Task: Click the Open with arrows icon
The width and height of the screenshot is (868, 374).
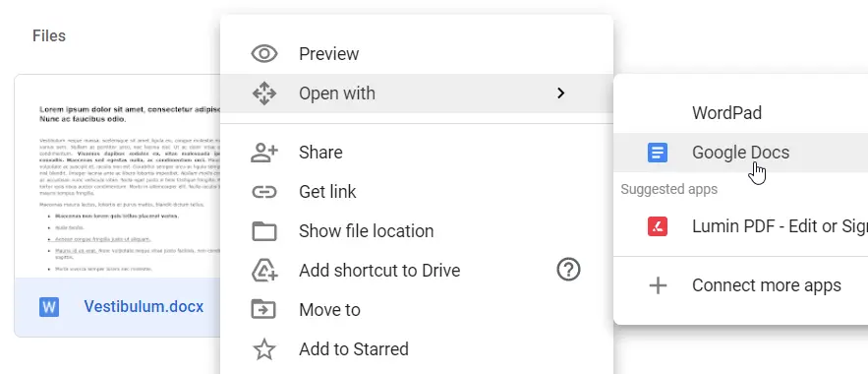Action: coord(264,93)
